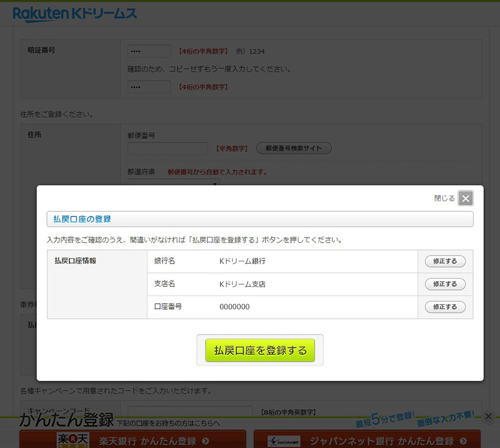Click the arrow icon on 楽天銀行 button

pos(206,441)
